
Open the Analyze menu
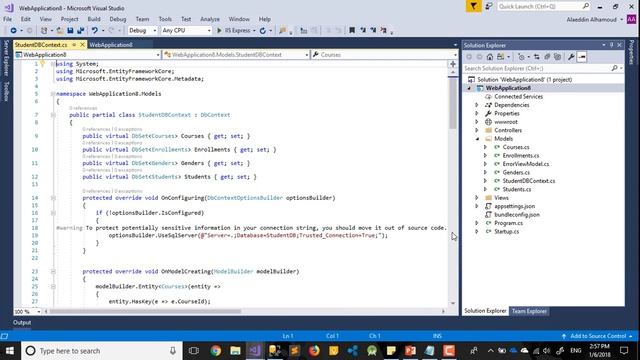pyautogui.click(x=210, y=19)
